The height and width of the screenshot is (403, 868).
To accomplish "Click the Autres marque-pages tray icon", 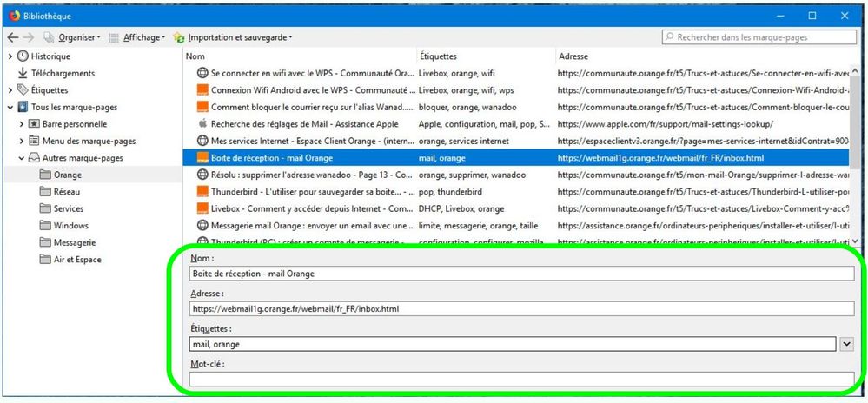I will 34,158.
